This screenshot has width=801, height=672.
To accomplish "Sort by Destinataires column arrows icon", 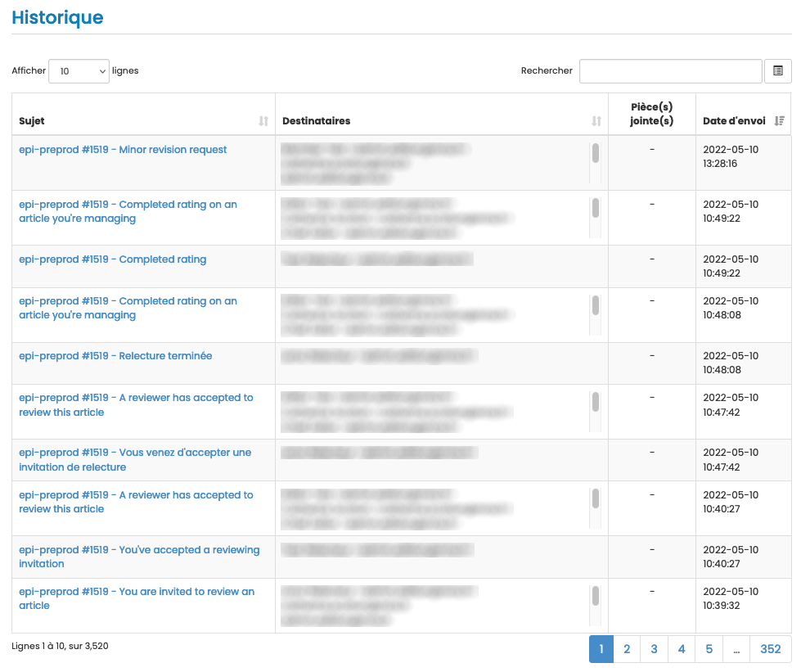I will 596,121.
